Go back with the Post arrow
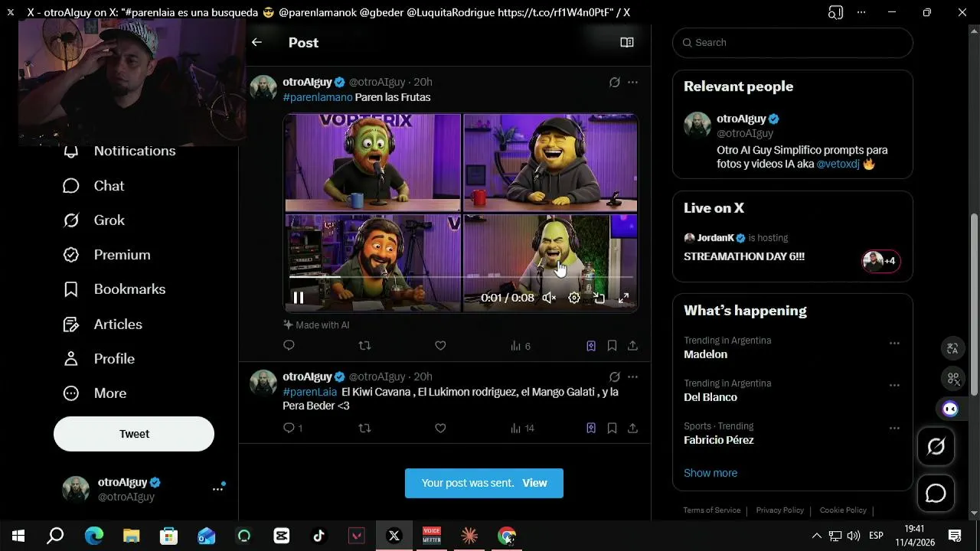The height and width of the screenshot is (551, 980). pos(256,43)
